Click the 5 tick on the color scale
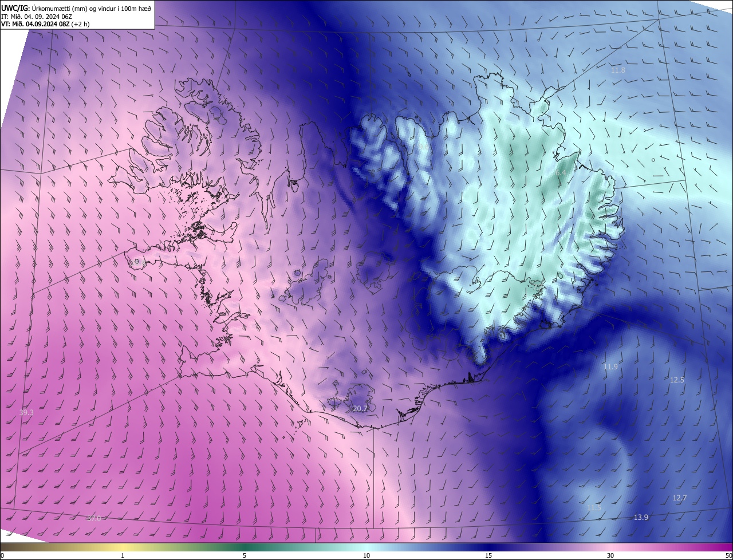Image resolution: width=733 pixels, height=560 pixels. pyautogui.click(x=245, y=555)
